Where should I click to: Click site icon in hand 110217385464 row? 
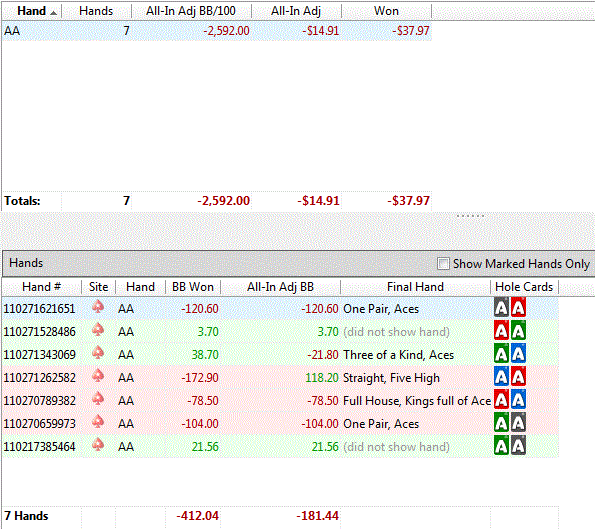pyautogui.click(x=98, y=445)
